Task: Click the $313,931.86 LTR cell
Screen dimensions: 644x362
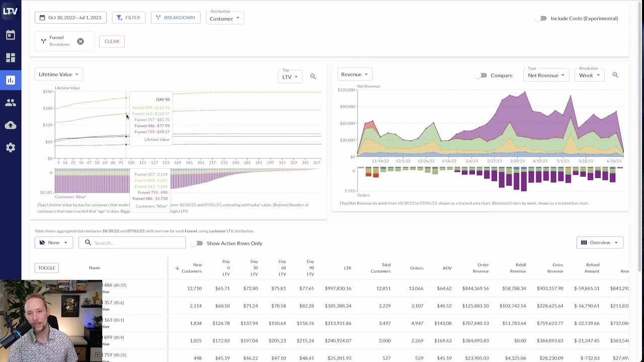Action: [x=338, y=323]
